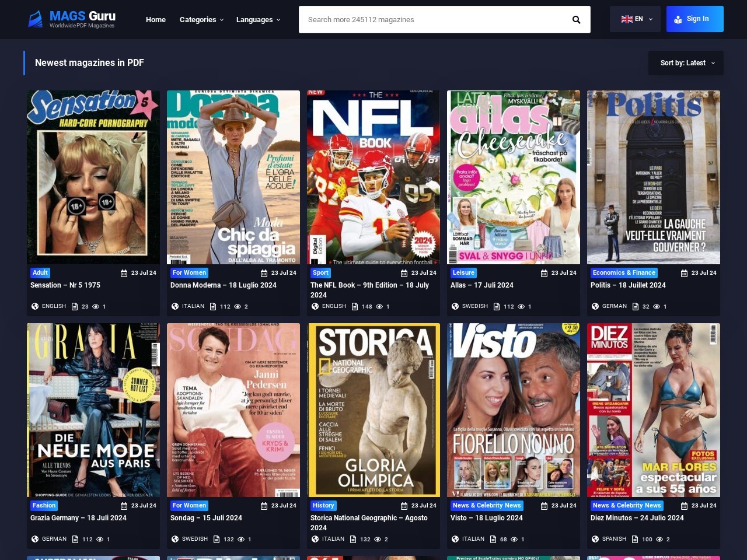Click the globe icon next to ITALIAN on Donna Moderna
This screenshot has width=747, height=560.
click(175, 306)
